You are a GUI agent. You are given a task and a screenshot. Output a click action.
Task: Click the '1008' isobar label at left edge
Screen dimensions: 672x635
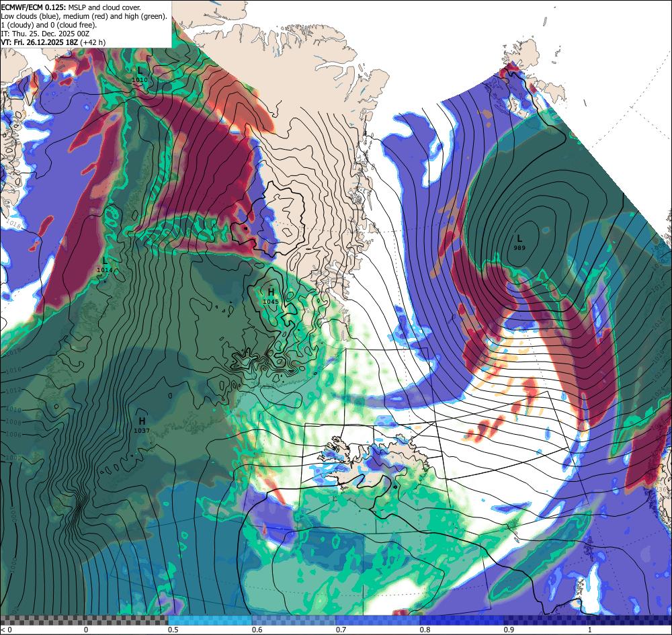(13, 423)
